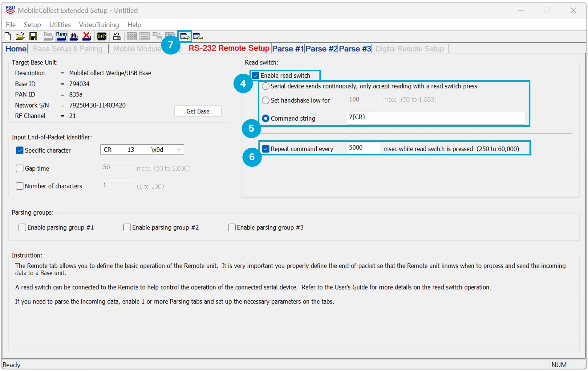The height and width of the screenshot is (371, 588).
Task: Click the repeat interval 5000 field
Action: [x=363, y=148]
